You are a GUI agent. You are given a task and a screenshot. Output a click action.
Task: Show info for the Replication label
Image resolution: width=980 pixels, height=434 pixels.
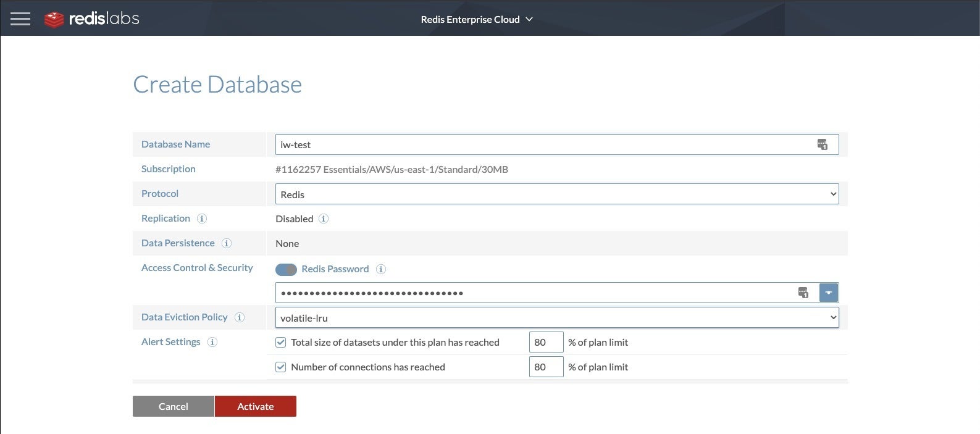click(202, 219)
